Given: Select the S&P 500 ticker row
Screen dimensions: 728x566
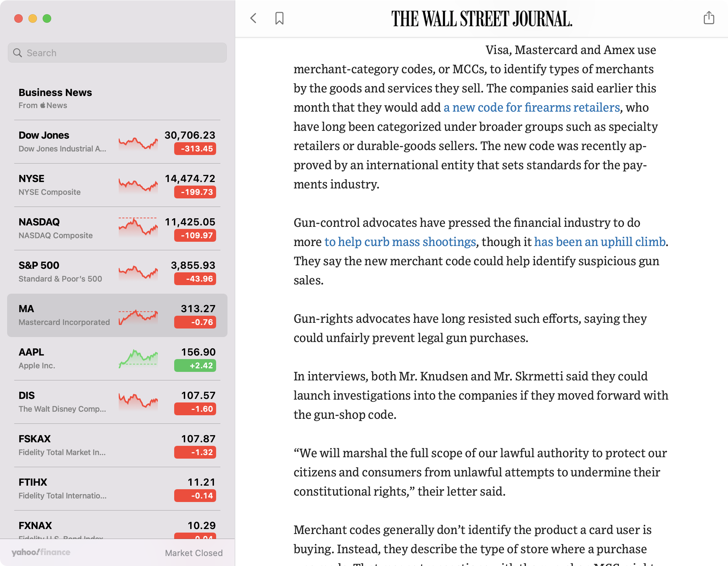Looking at the screenshot, I should (x=117, y=272).
